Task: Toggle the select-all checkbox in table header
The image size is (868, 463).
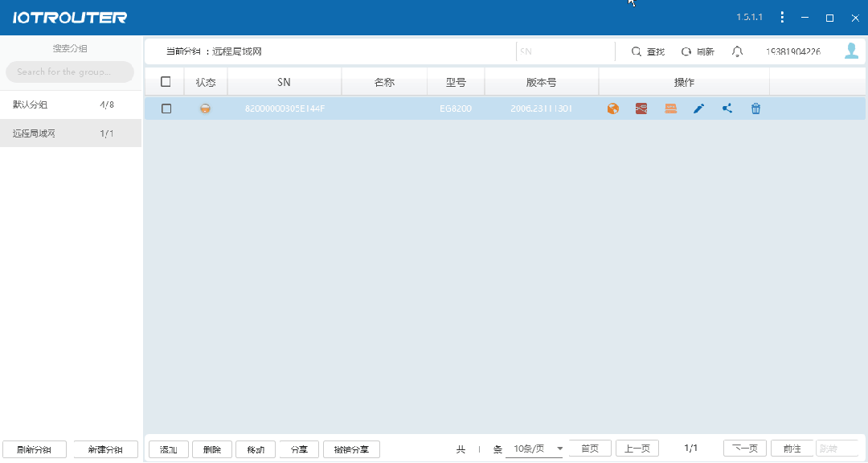Action: tap(166, 81)
